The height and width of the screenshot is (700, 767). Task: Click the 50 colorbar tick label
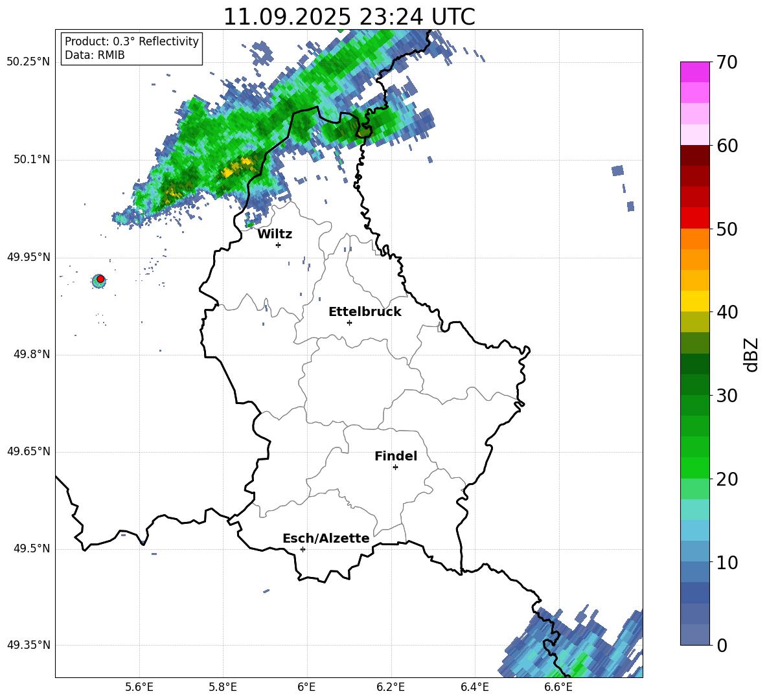click(x=727, y=229)
